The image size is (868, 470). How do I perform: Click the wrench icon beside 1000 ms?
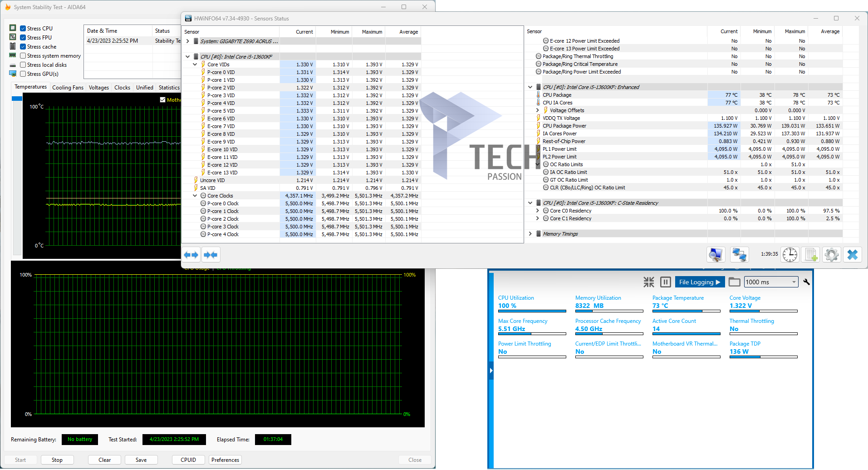(806, 282)
